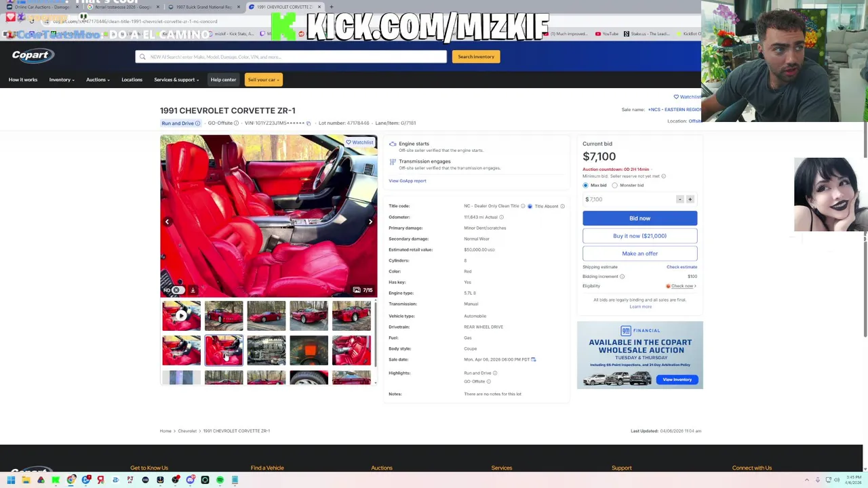Open the Learn more link under bid disclaimer
This screenshot has width=868, height=488.
point(640,307)
